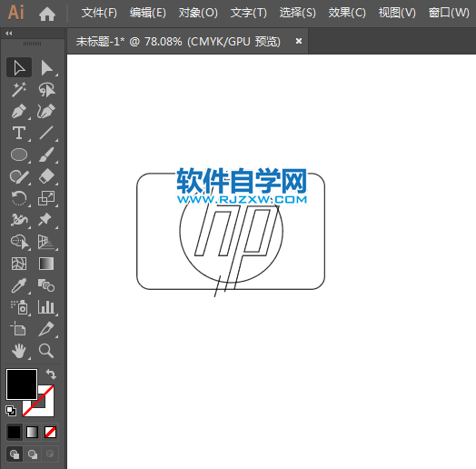Image resolution: width=476 pixels, height=469 pixels.
Task: Open the 效果(C) menu
Action: [x=347, y=13]
